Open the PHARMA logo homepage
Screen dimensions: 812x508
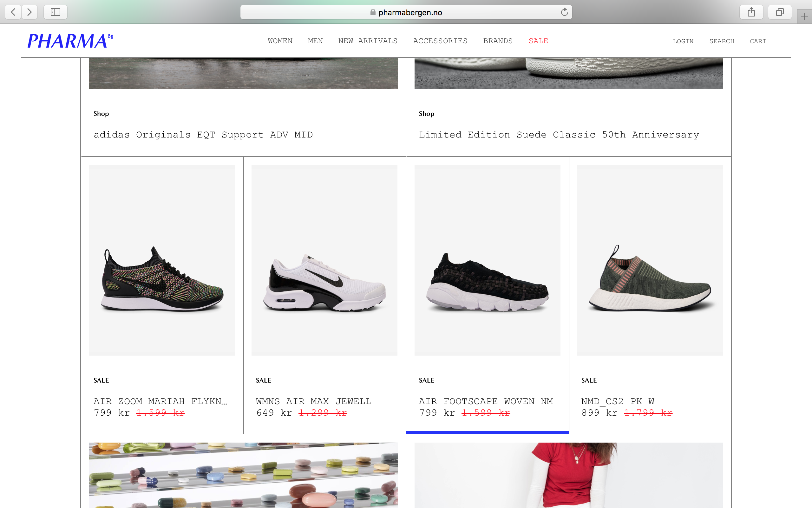70,41
